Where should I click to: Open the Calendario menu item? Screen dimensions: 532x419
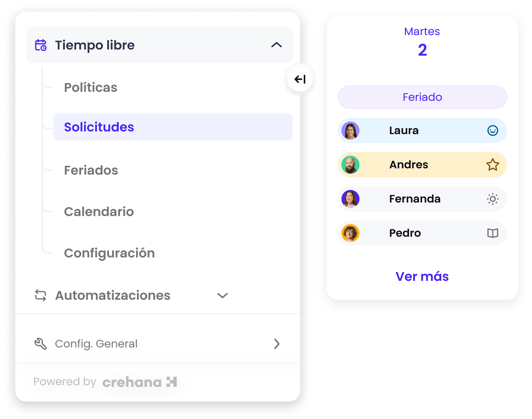coord(99,212)
